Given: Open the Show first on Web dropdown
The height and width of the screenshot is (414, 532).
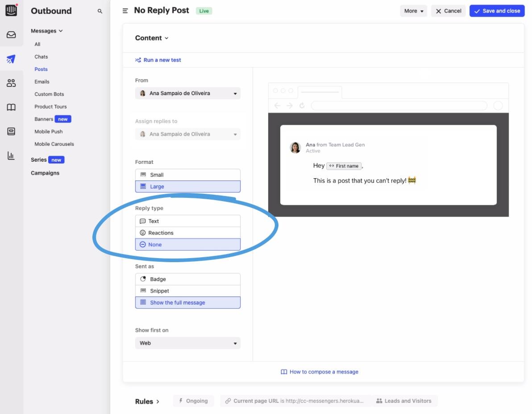Looking at the screenshot, I should (187, 343).
